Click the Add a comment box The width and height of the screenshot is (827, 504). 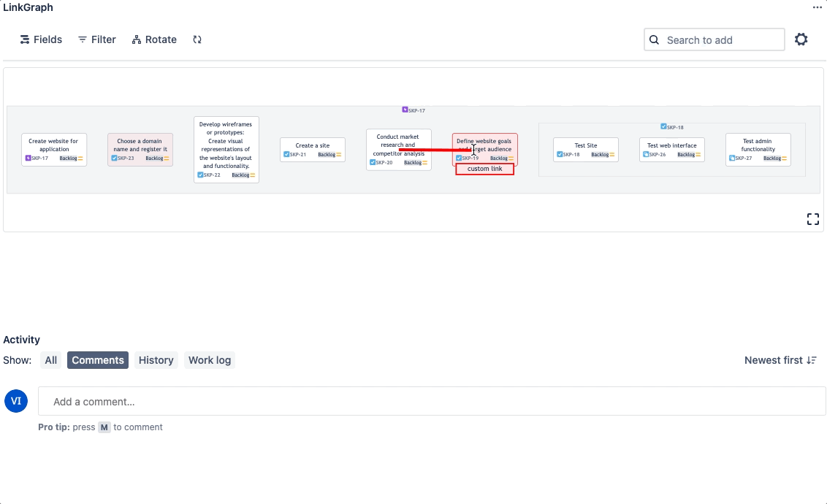432,401
